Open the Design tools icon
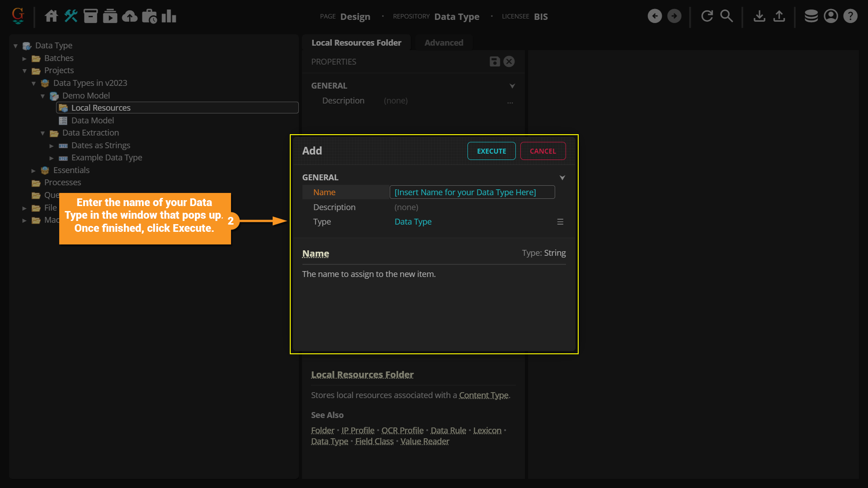 click(x=71, y=16)
